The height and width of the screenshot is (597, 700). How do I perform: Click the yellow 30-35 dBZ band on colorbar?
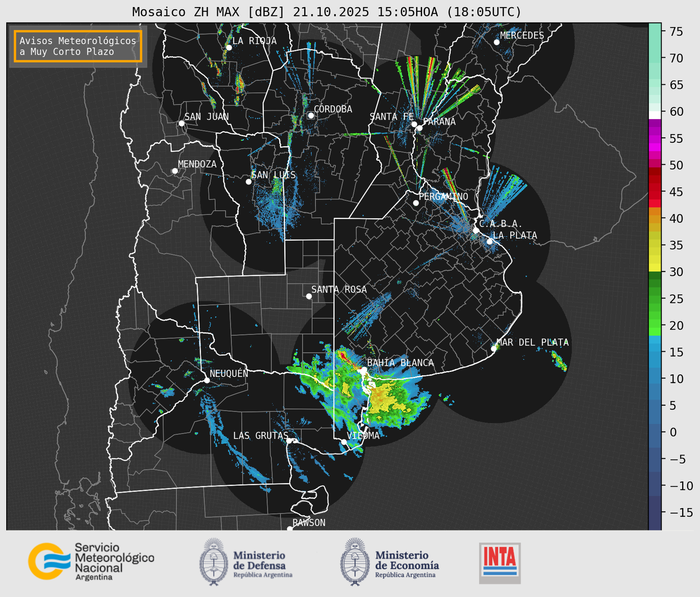point(655,259)
